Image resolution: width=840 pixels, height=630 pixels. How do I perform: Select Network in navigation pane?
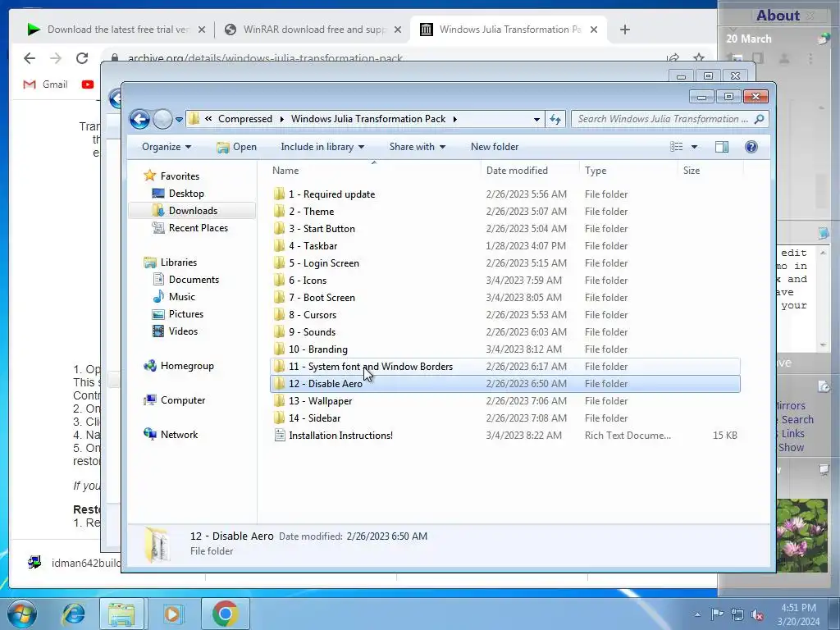179,435
